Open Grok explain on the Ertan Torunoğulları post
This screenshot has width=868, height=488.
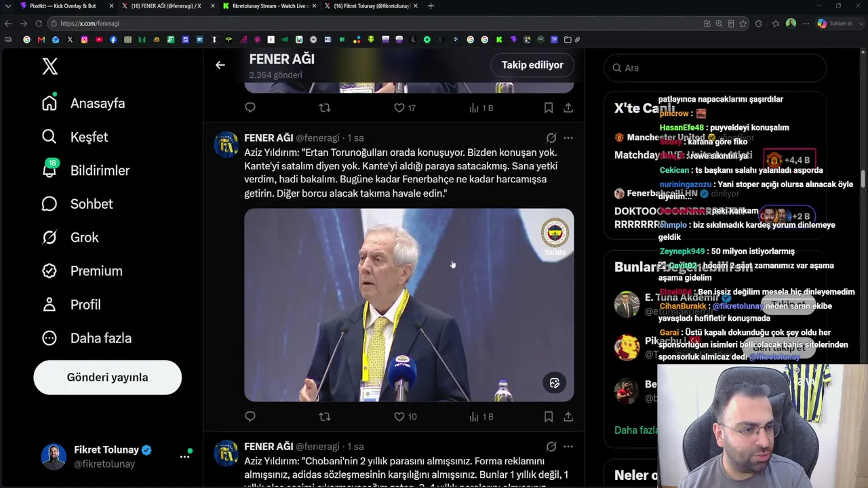point(551,138)
